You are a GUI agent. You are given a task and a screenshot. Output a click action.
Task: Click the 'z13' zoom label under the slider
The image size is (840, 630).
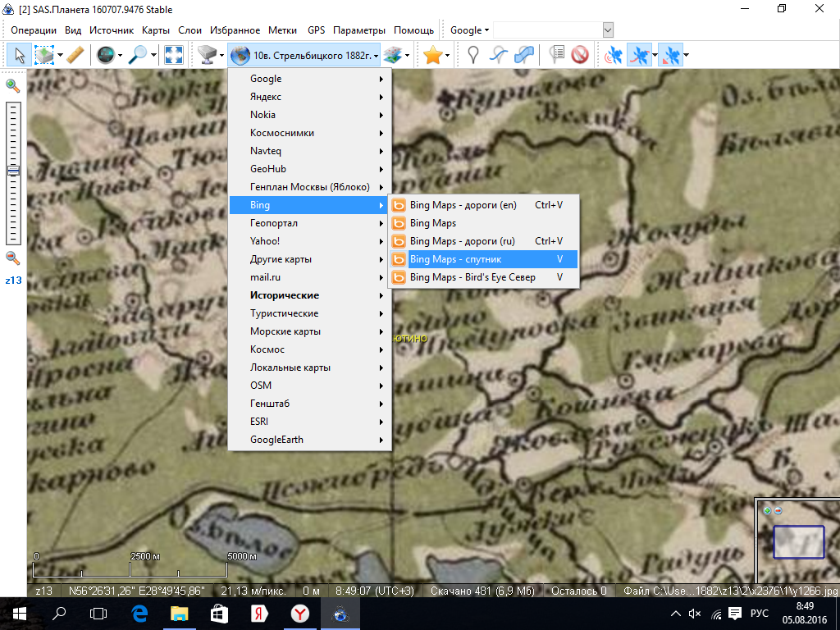click(13, 281)
